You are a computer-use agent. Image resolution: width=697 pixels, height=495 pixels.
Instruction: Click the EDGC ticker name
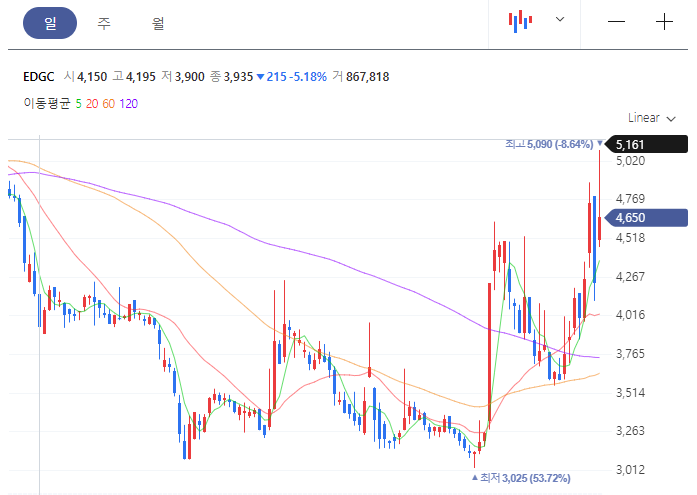[39, 77]
